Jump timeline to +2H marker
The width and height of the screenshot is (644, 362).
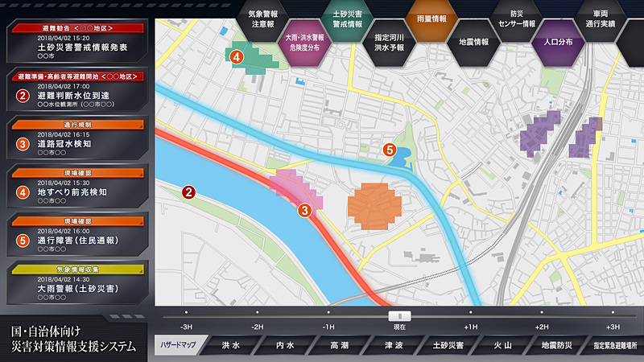pyautogui.click(x=542, y=327)
